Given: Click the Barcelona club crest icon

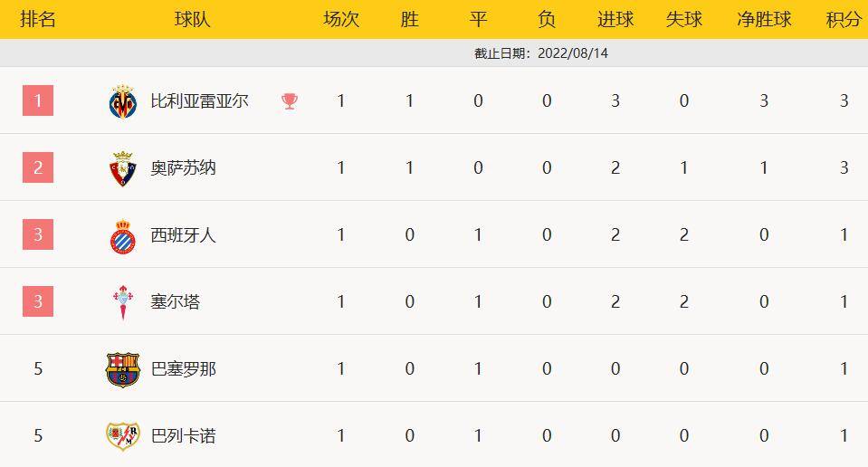Looking at the screenshot, I should (122, 369).
